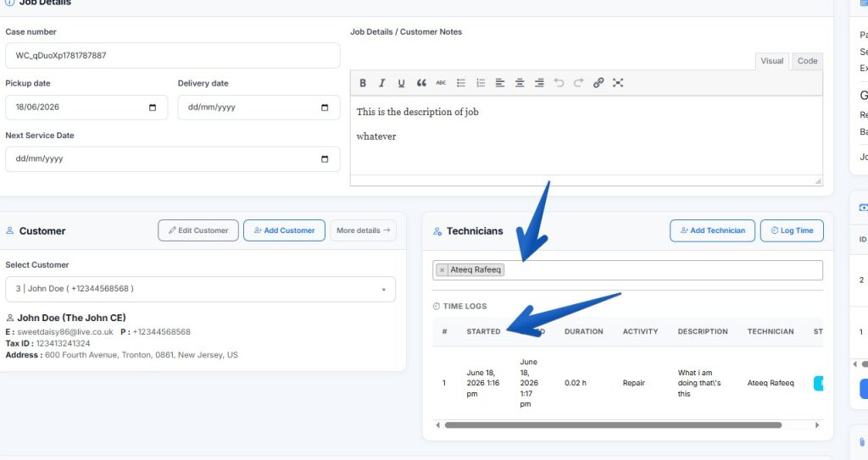
Task: Click 'John Doe (The John CE)' name
Action: click(71, 318)
